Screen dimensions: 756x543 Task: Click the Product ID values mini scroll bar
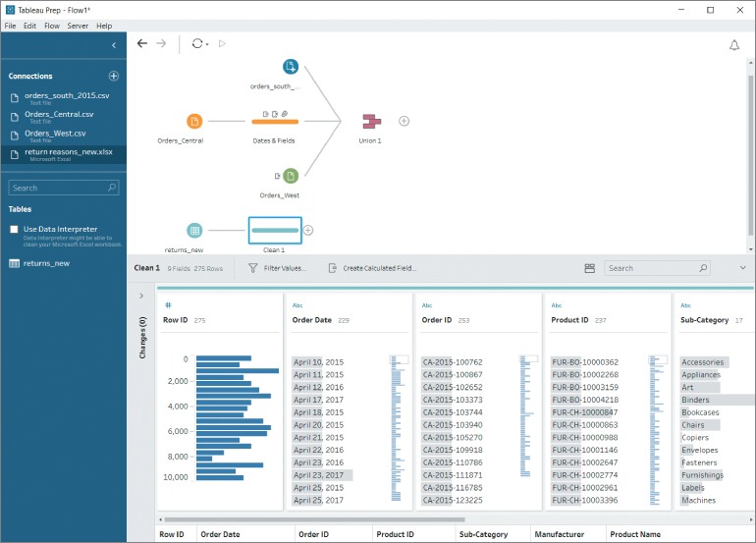point(658,359)
